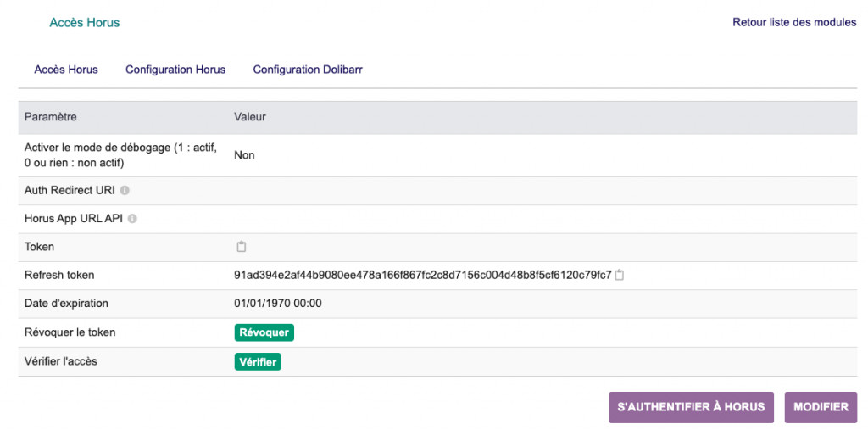Copy the Refresh token using its clipboard icon

(620, 275)
